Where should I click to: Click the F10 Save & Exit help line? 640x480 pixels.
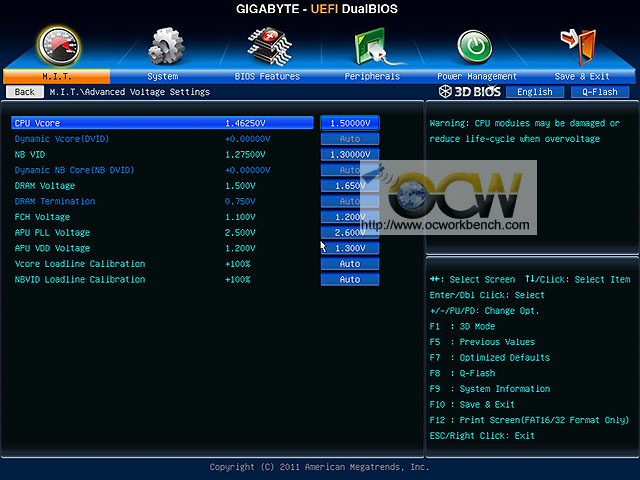click(x=472, y=404)
